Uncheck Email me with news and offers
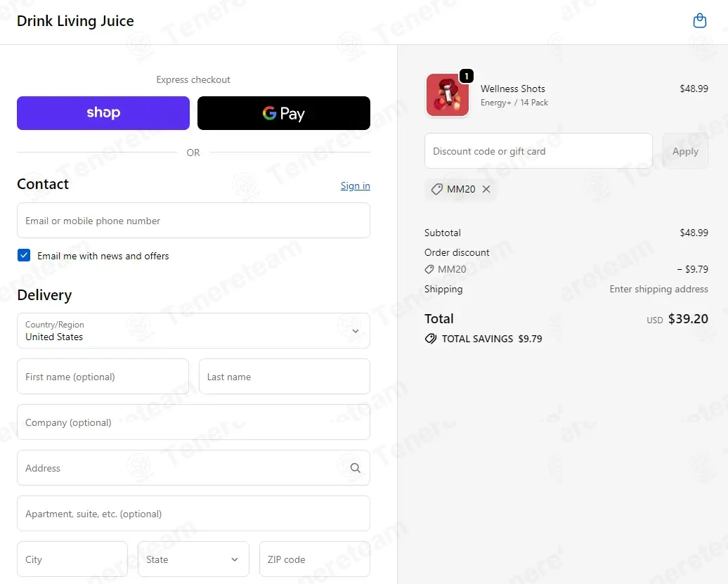The width and height of the screenshot is (728, 584). point(24,255)
